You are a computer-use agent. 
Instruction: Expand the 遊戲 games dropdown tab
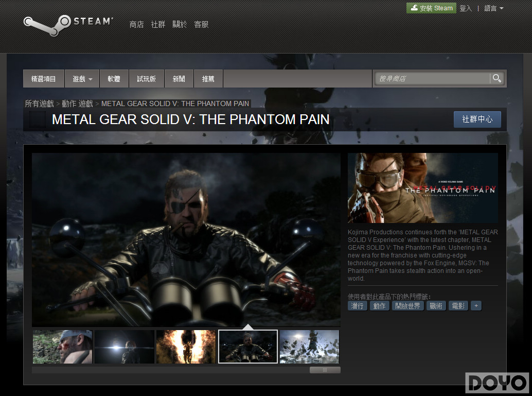click(x=82, y=79)
